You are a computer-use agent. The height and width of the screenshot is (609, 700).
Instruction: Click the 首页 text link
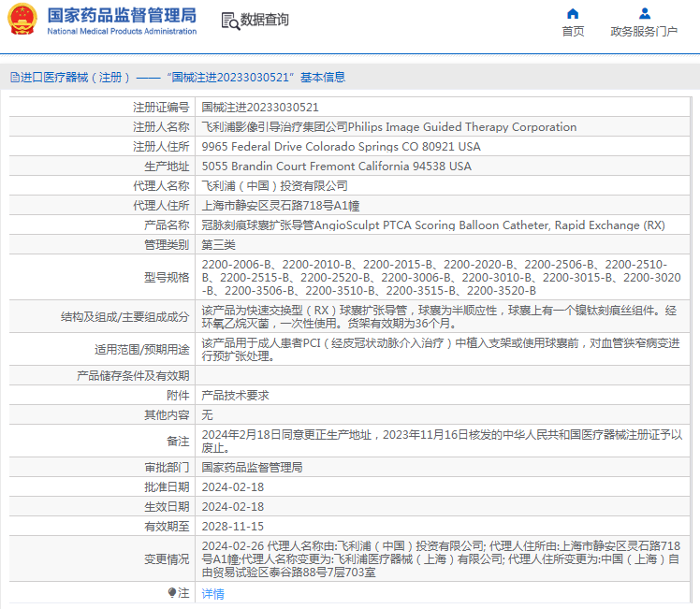573,31
